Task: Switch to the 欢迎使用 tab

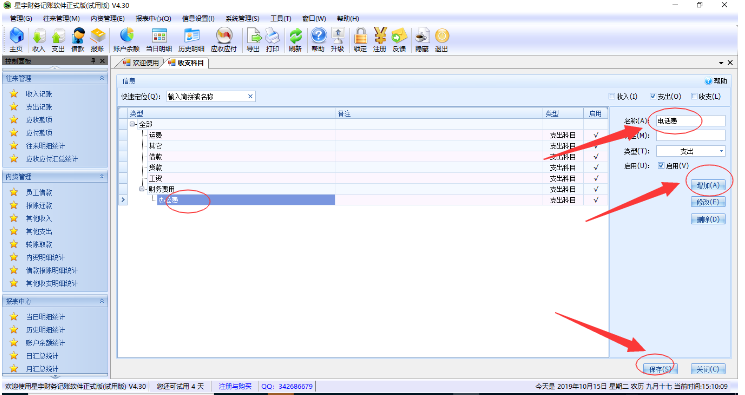Action: point(140,63)
